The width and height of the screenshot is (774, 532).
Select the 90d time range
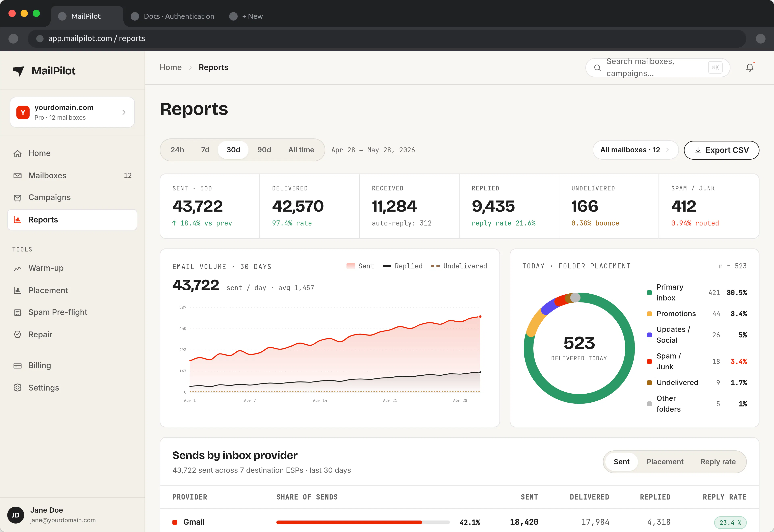pyautogui.click(x=264, y=150)
